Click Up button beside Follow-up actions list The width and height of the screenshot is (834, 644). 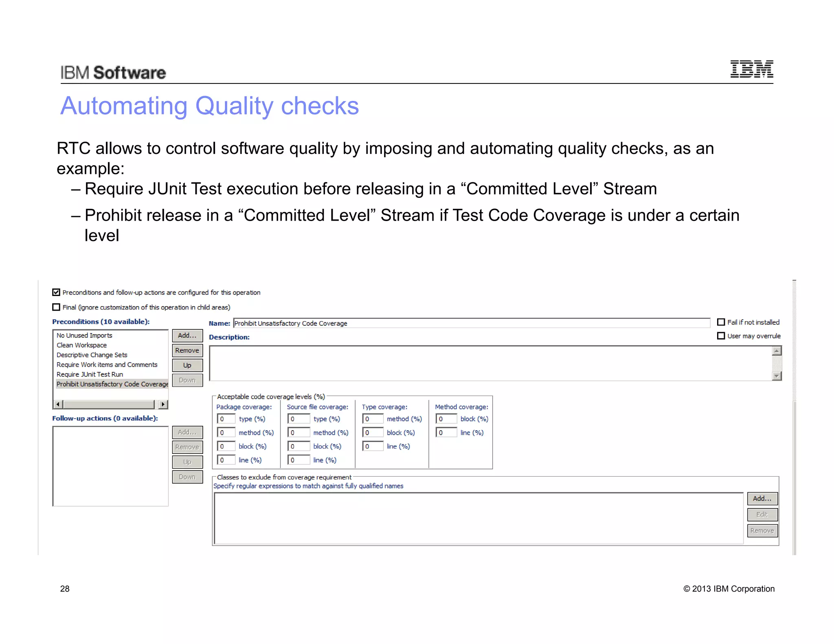[x=187, y=462]
